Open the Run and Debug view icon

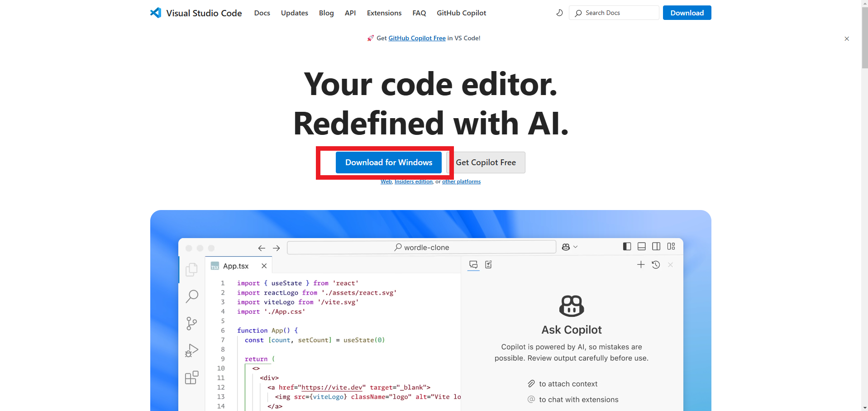tap(192, 350)
